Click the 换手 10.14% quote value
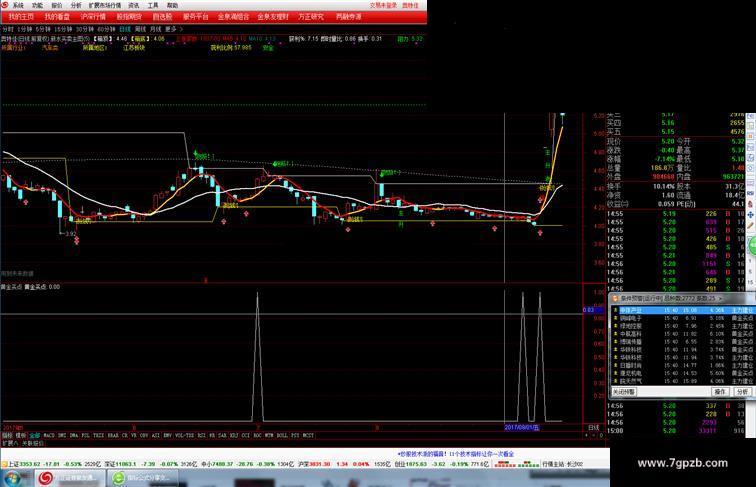The width and height of the screenshot is (756, 487). click(x=664, y=186)
